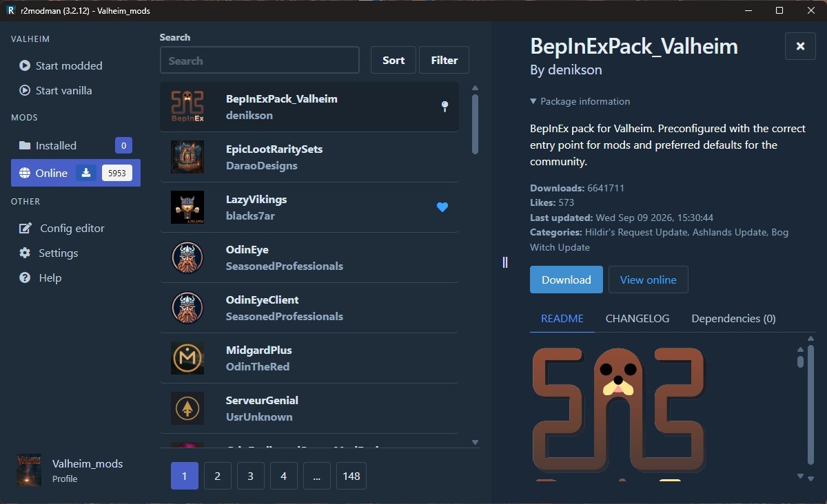
Task: Click the mod list scrollbar thumb
Action: coord(475,124)
